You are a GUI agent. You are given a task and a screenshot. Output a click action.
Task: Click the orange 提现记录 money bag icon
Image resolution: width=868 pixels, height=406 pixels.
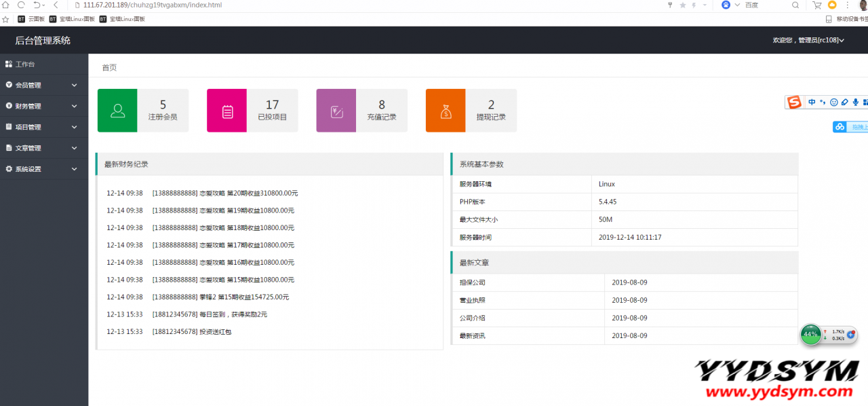(x=446, y=111)
